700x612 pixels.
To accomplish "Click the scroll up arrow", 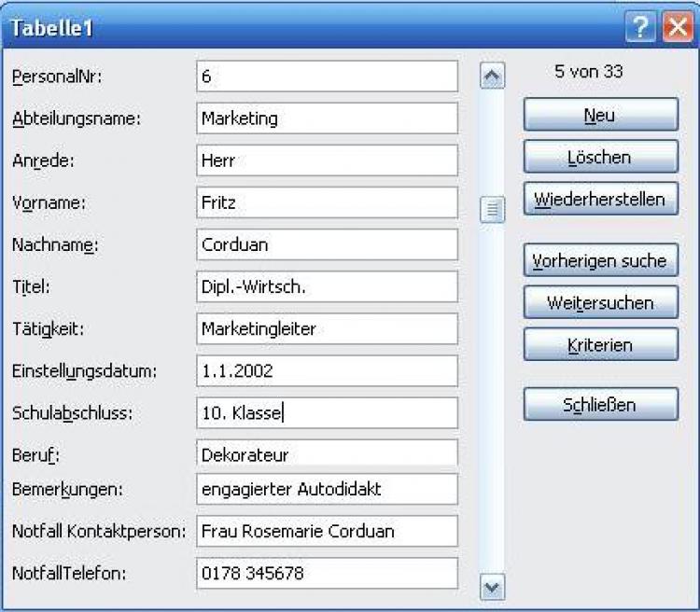I will (492, 76).
